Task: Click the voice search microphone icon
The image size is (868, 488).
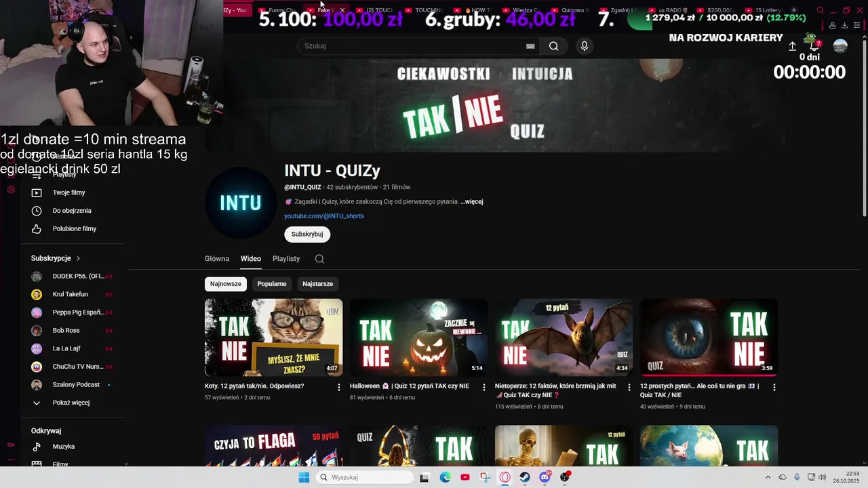Action: 585,46
